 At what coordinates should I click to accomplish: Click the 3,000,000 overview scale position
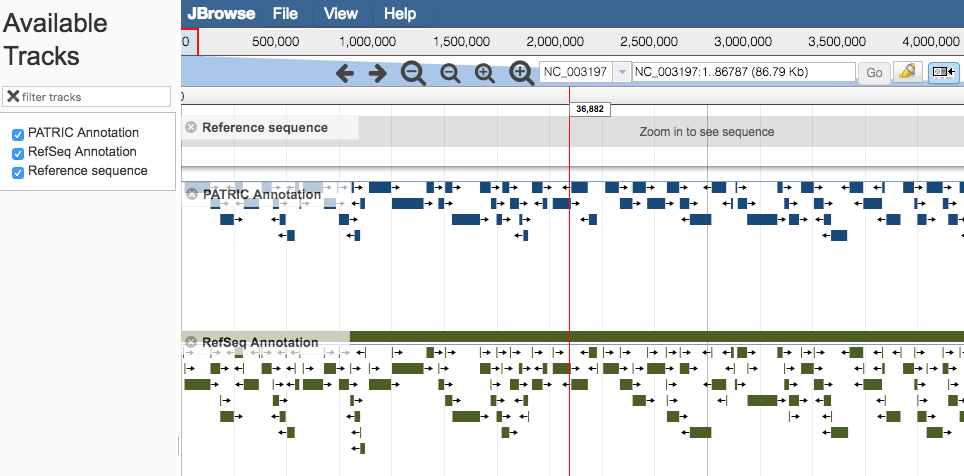[x=743, y=42]
